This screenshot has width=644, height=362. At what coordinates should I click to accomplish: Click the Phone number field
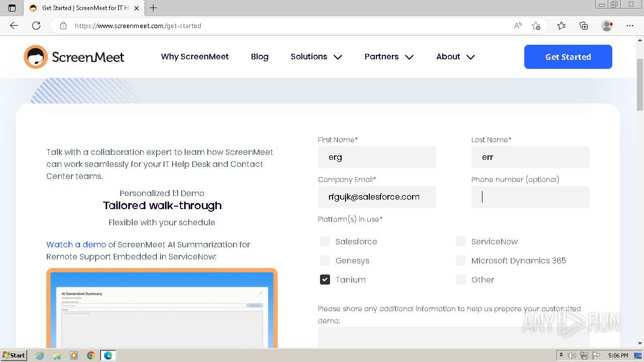(x=530, y=197)
